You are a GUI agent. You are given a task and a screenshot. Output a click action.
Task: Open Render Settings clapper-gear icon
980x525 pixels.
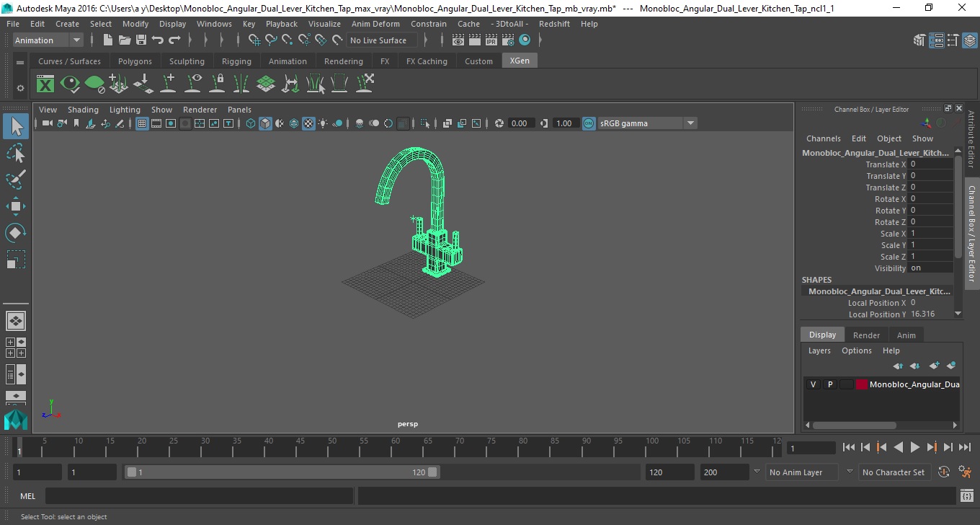508,40
